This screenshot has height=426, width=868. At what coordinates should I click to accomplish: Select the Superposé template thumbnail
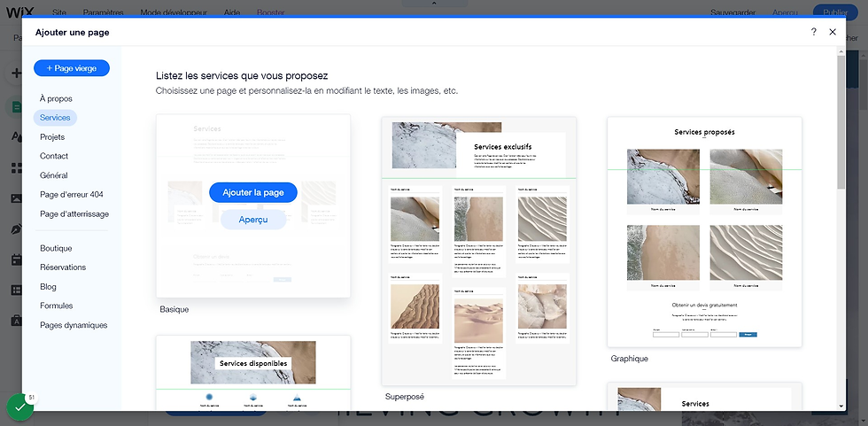coord(479,251)
